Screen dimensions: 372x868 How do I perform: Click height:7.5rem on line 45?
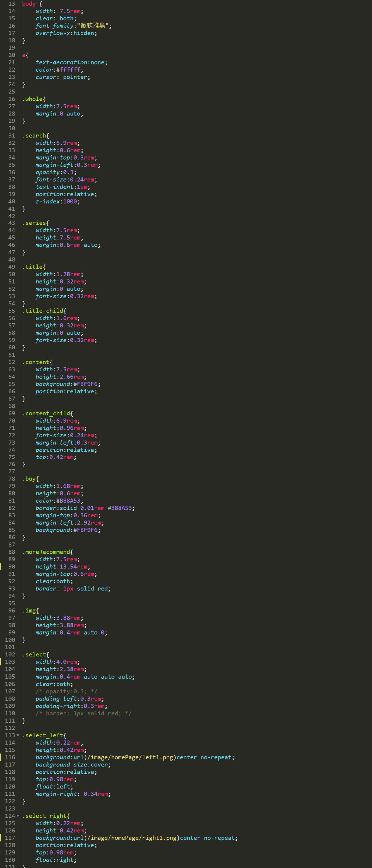click(59, 238)
